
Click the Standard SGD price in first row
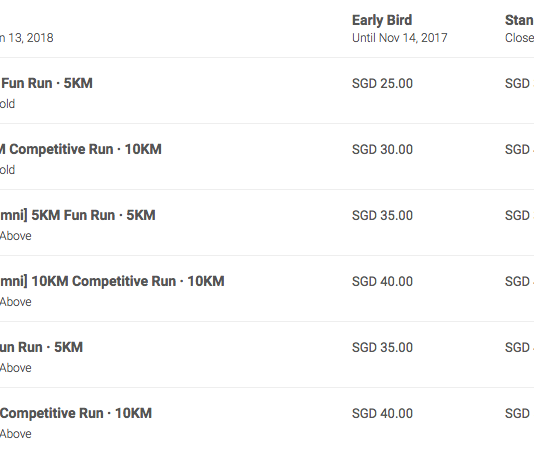(x=519, y=83)
